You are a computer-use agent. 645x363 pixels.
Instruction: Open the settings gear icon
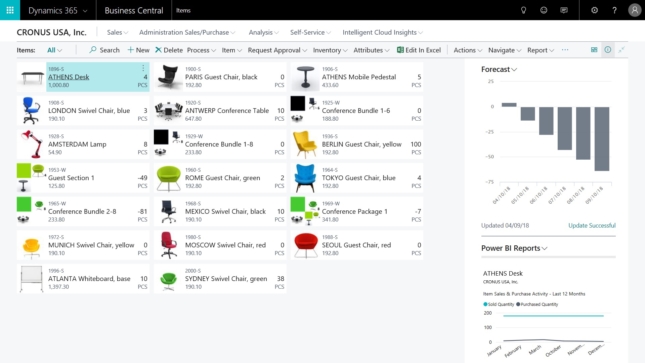(594, 10)
